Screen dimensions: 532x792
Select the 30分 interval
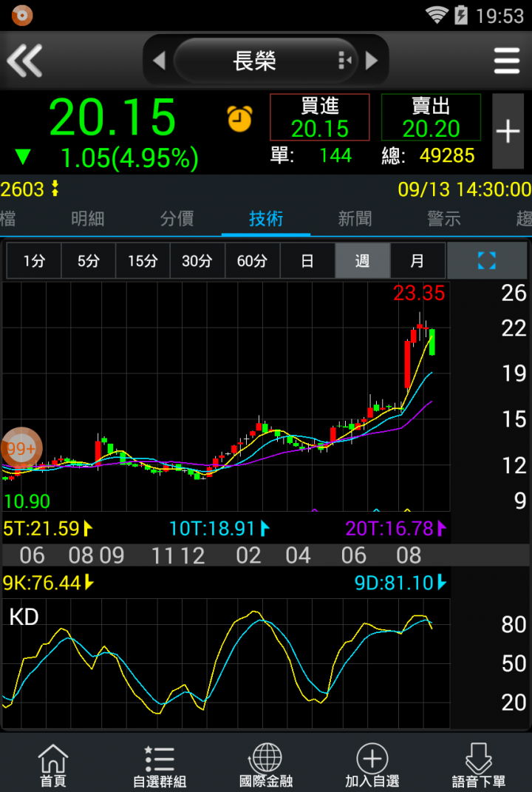(197, 260)
